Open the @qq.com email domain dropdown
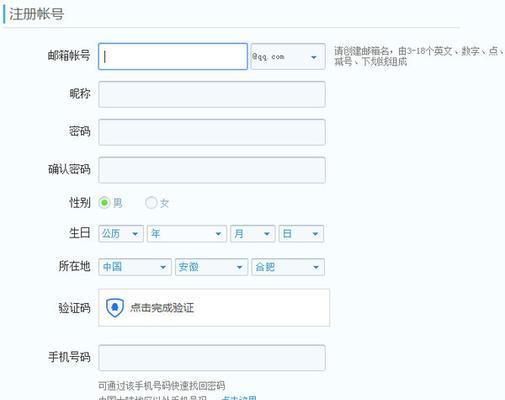Image resolution: width=505 pixels, height=400 pixels. coord(288,57)
